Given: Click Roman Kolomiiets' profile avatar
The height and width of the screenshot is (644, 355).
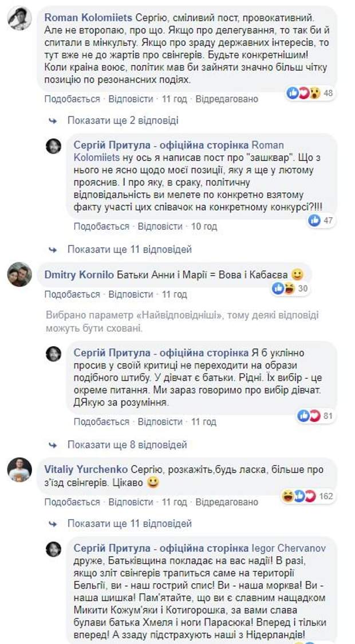Looking at the screenshot, I should click(19, 18).
